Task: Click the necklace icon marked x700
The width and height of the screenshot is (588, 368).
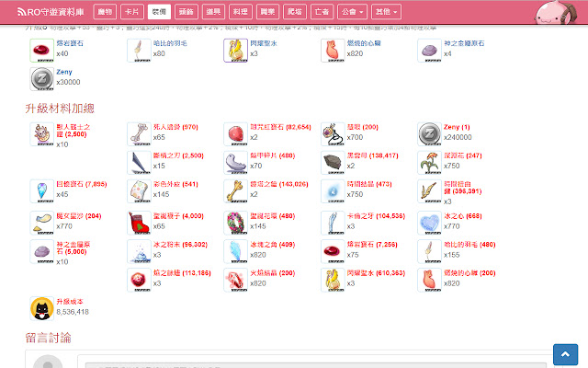Action: click(333, 134)
